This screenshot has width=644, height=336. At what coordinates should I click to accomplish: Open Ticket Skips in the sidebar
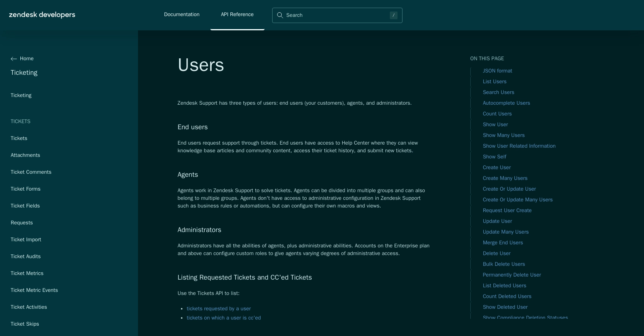tap(25, 324)
